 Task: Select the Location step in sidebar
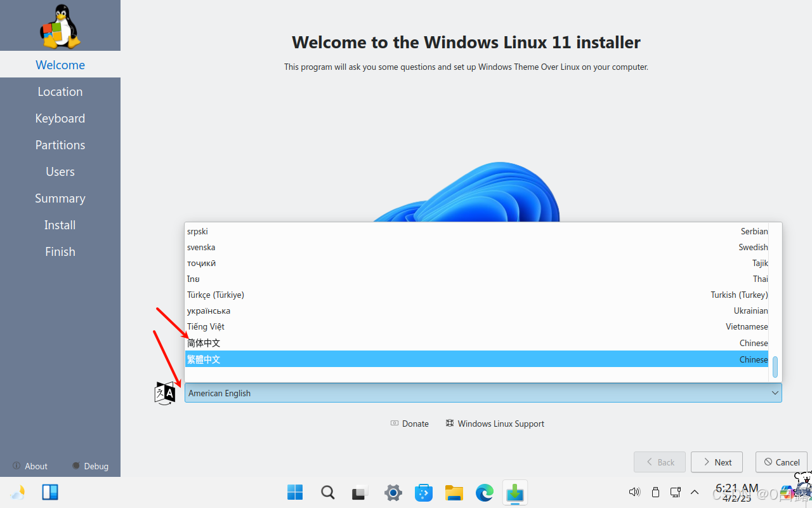pyautogui.click(x=60, y=91)
